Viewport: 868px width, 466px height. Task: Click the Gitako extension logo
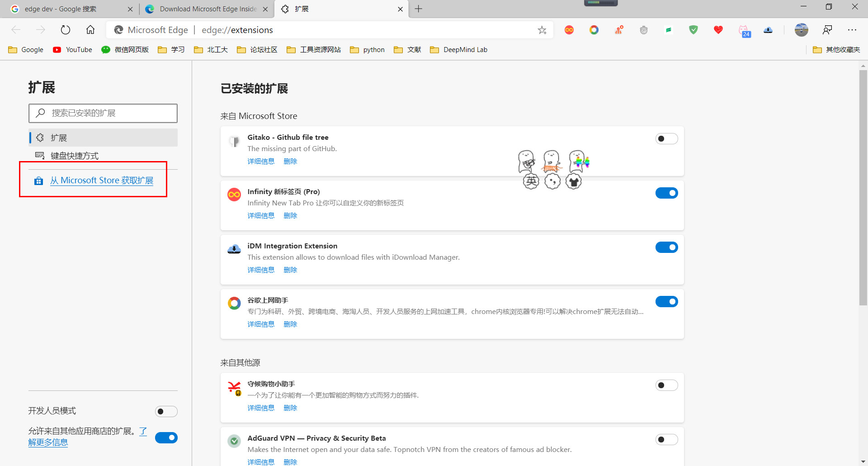pyautogui.click(x=234, y=141)
